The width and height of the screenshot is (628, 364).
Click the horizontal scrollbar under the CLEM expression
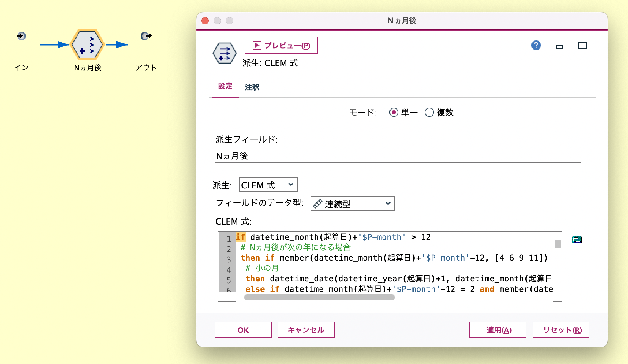[x=319, y=298]
